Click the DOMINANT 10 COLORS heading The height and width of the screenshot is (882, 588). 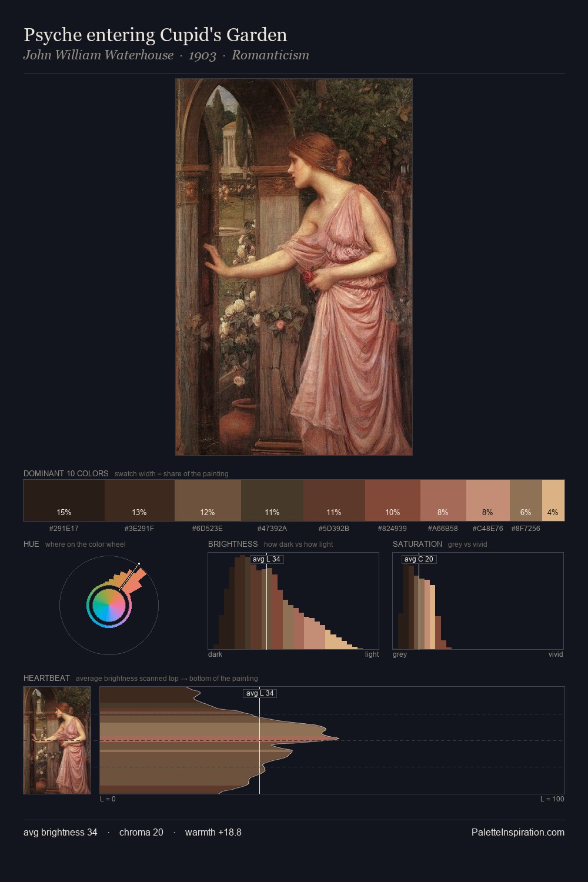click(x=66, y=473)
